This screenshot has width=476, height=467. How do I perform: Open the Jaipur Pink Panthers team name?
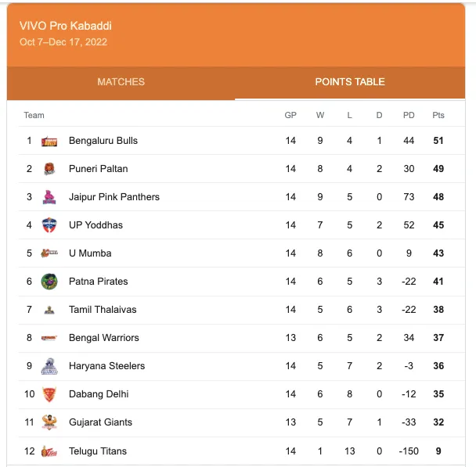pos(114,197)
